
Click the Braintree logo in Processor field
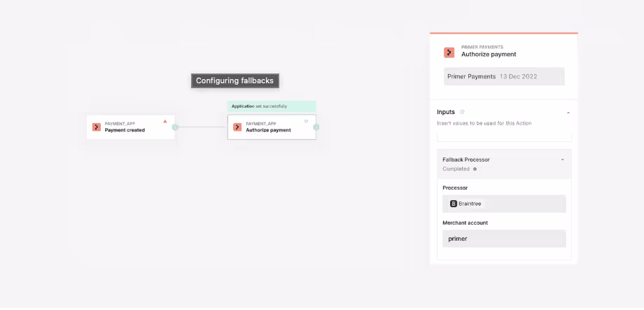[454, 204]
